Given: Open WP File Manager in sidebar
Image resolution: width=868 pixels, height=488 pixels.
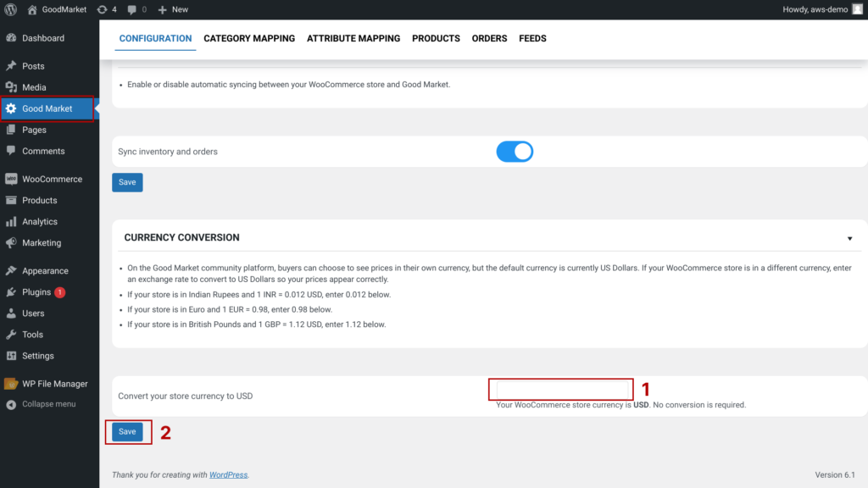Looking at the screenshot, I should (54, 384).
